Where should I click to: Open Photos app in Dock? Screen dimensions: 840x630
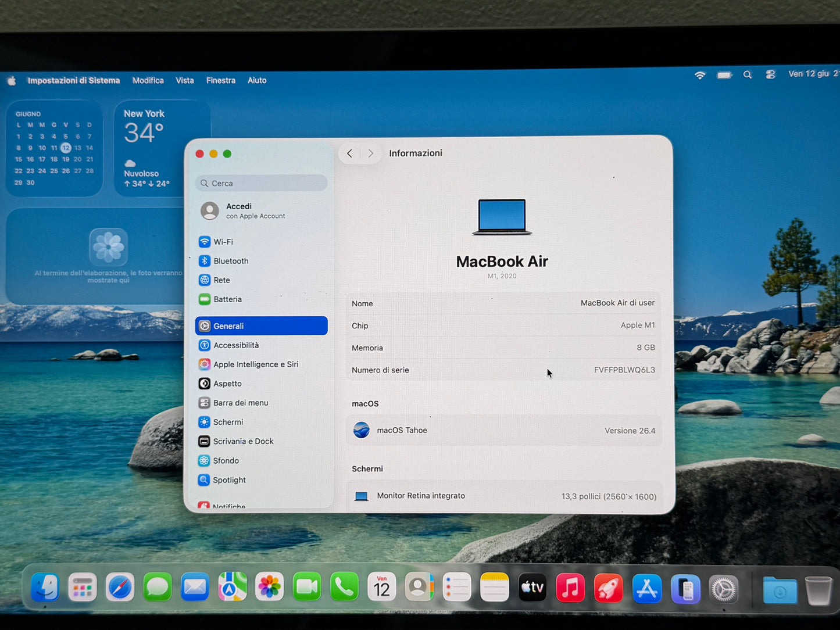point(270,588)
